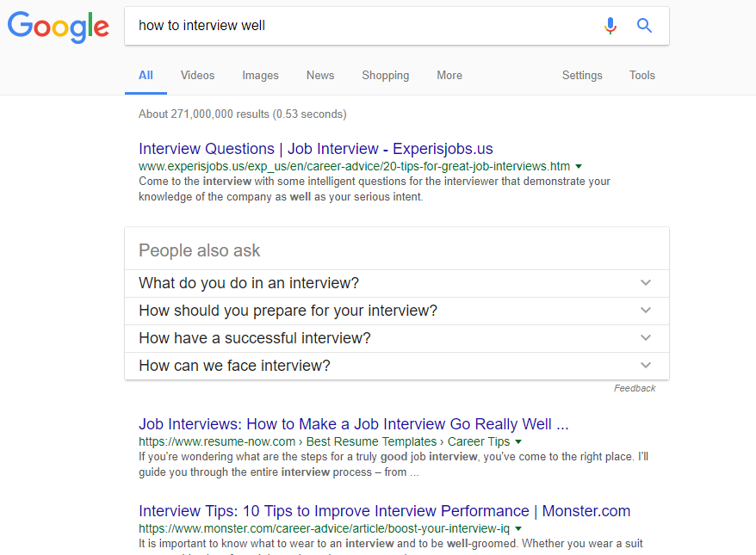
Task: Expand 'How should you prepare for your interview?'
Action: [397, 311]
